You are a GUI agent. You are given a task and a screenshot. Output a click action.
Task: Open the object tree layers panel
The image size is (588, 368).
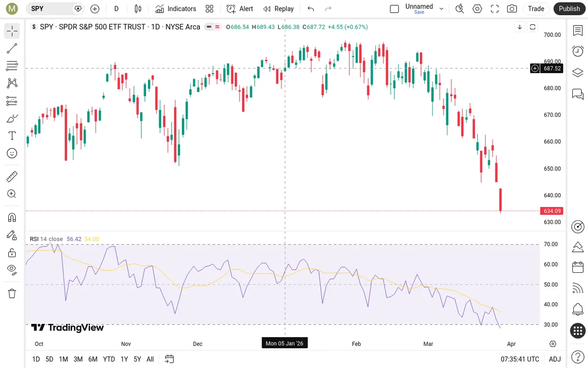(578, 73)
